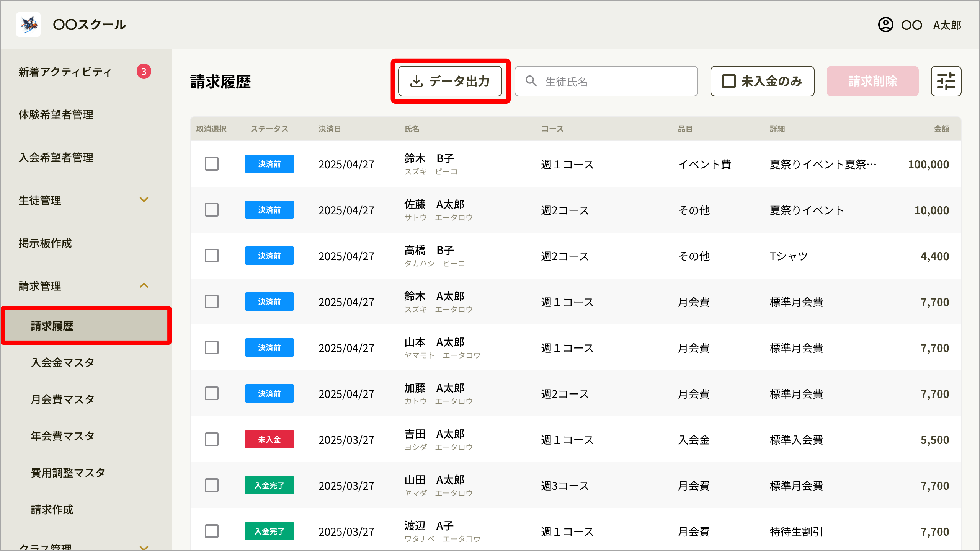Click the コース column header
Screen dimensions: 980x551
coord(552,129)
